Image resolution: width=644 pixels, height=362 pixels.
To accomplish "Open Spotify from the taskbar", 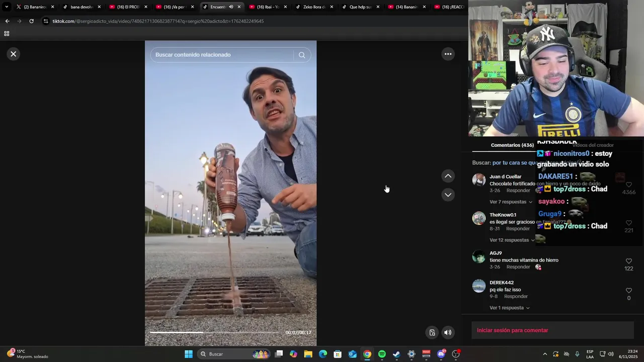I will [x=382, y=354].
